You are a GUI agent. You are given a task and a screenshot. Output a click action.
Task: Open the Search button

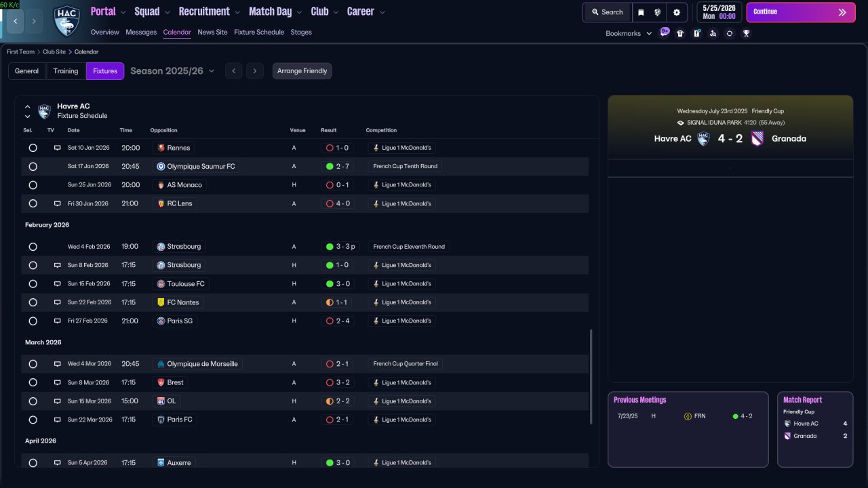point(607,12)
